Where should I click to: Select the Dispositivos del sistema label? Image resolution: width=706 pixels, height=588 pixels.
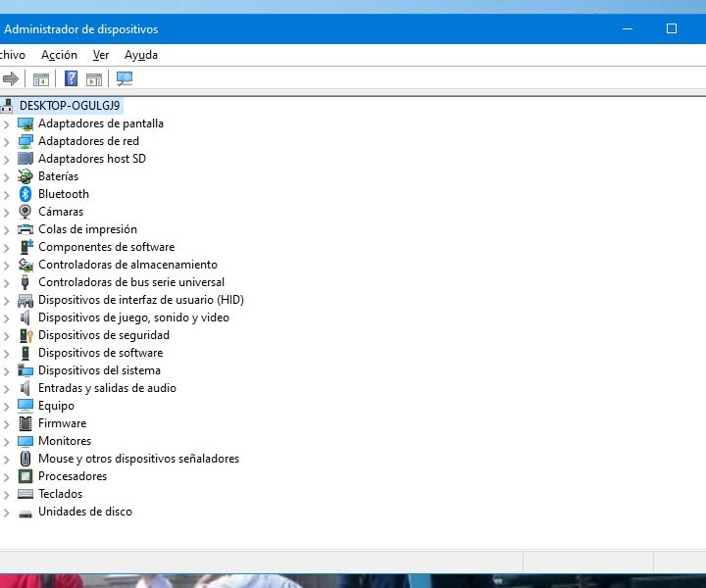tap(99, 370)
